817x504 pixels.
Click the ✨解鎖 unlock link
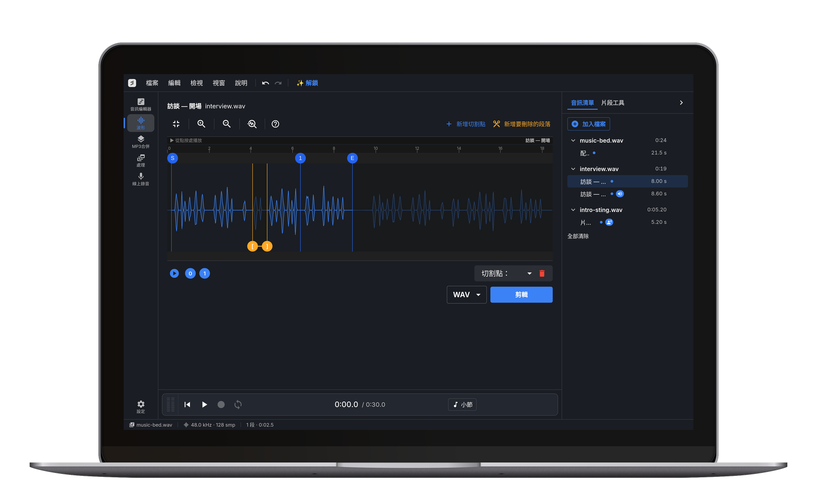(x=307, y=83)
